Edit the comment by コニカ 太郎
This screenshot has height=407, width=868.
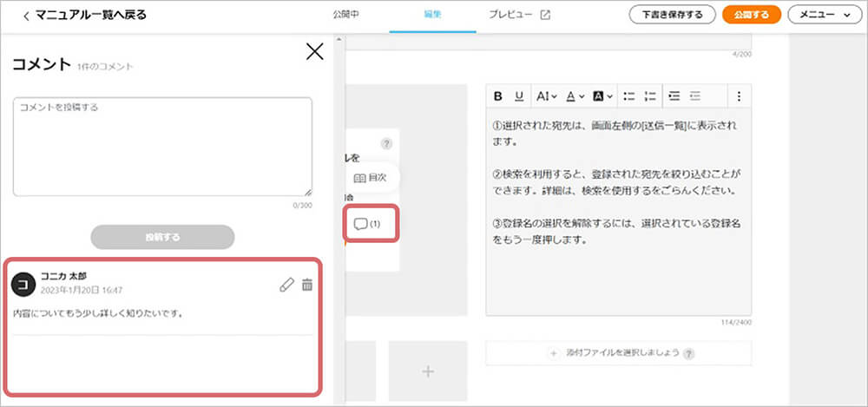pyautogui.click(x=286, y=285)
